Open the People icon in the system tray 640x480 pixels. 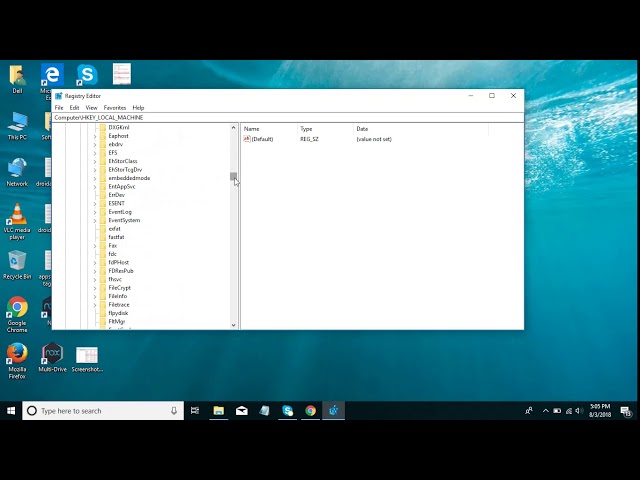(529, 411)
